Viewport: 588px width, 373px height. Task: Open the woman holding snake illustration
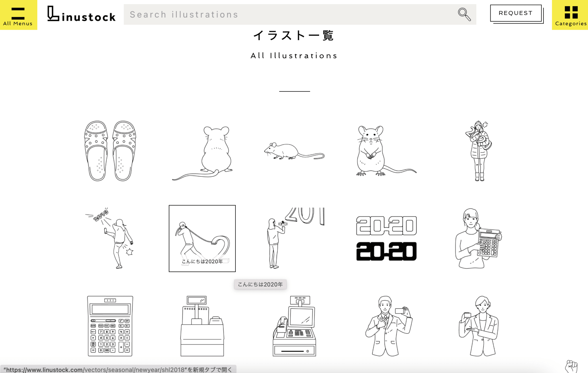click(x=478, y=151)
